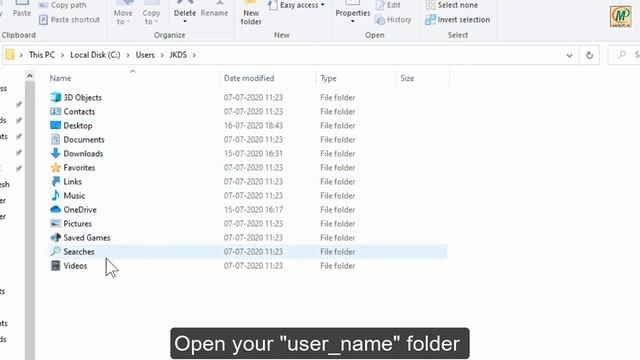This screenshot has width=640, height=360.
Task: Click the Select none button
Action: (x=452, y=5)
